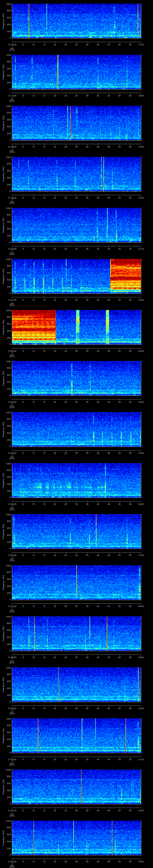Click the 13:18:00 time axis label

pos(12,147)
